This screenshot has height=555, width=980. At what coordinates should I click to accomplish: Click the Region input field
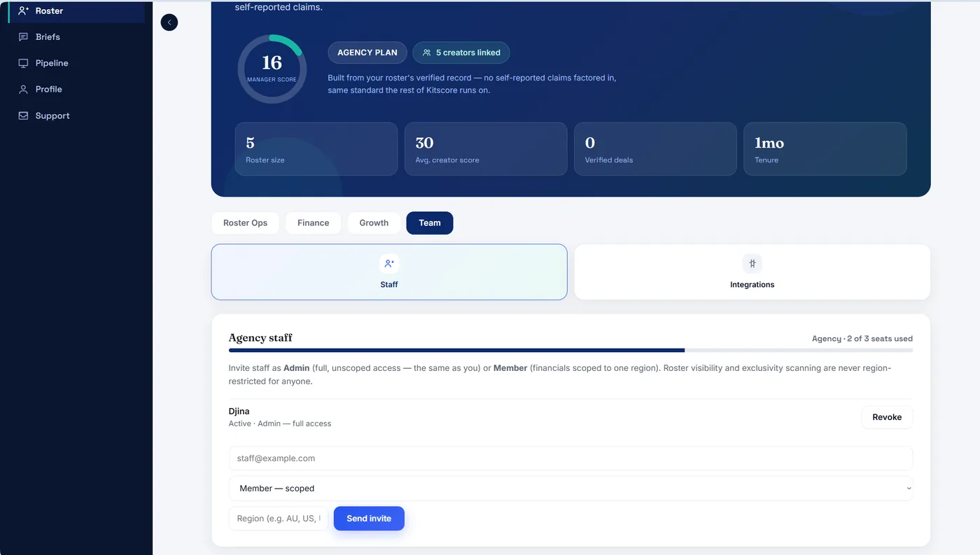tap(279, 519)
